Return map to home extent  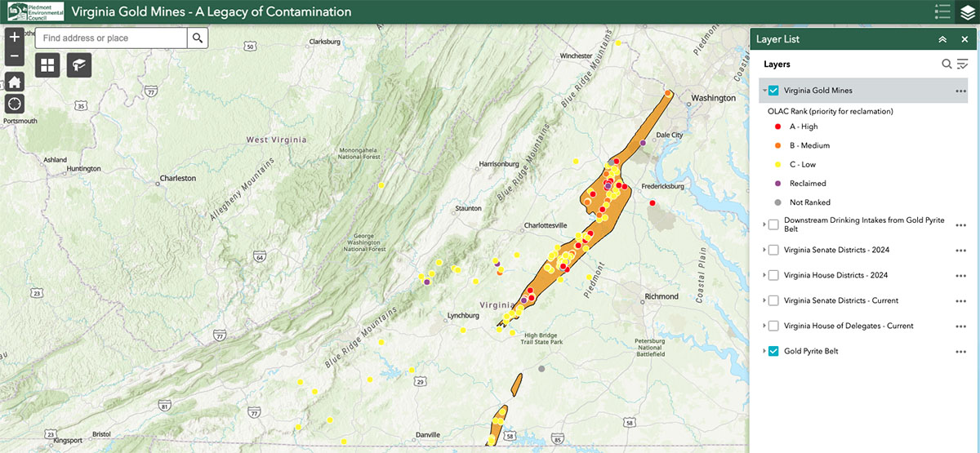[15, 82]
